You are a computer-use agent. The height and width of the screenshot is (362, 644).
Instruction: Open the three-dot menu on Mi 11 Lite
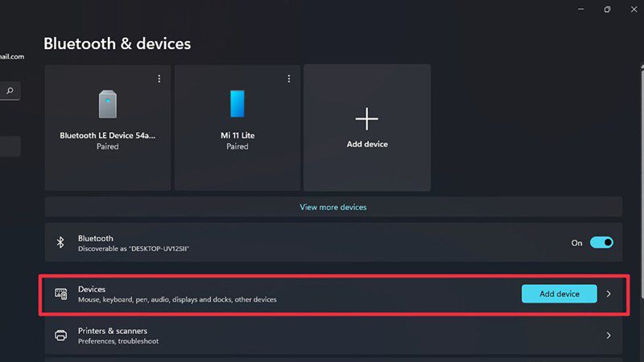pos(289,78)
